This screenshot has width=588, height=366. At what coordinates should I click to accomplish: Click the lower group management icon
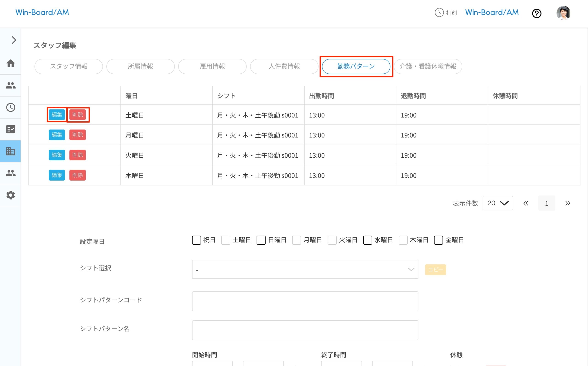(10, 173)
